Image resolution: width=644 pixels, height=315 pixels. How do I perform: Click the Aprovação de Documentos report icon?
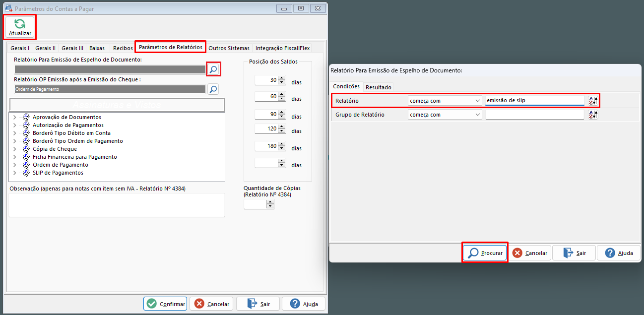[27, 117]
